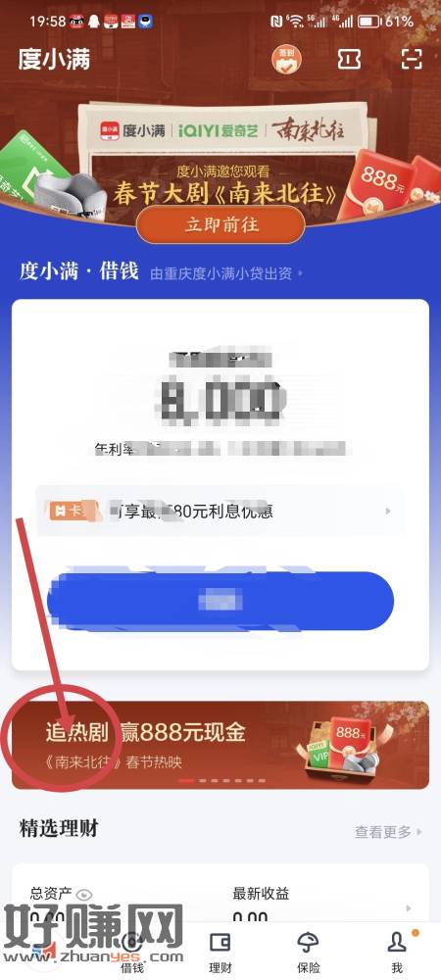This screenshot has height=980, width=441.
Task: Tap the scan QR code icon
Action: tap(412, 59)
